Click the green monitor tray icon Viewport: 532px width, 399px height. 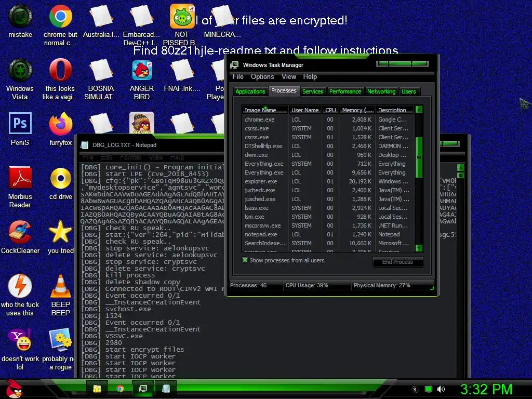click(429, 389)
